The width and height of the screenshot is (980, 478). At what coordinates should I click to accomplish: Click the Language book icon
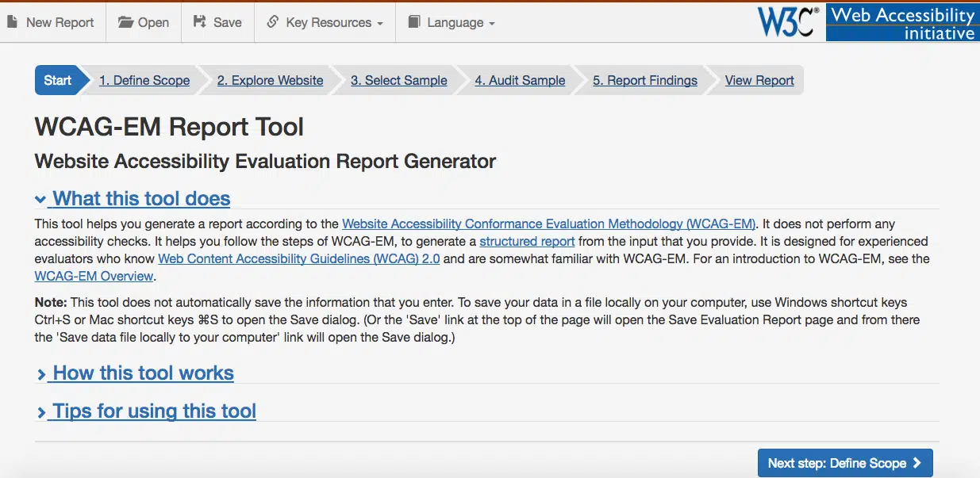click(413, 22)
